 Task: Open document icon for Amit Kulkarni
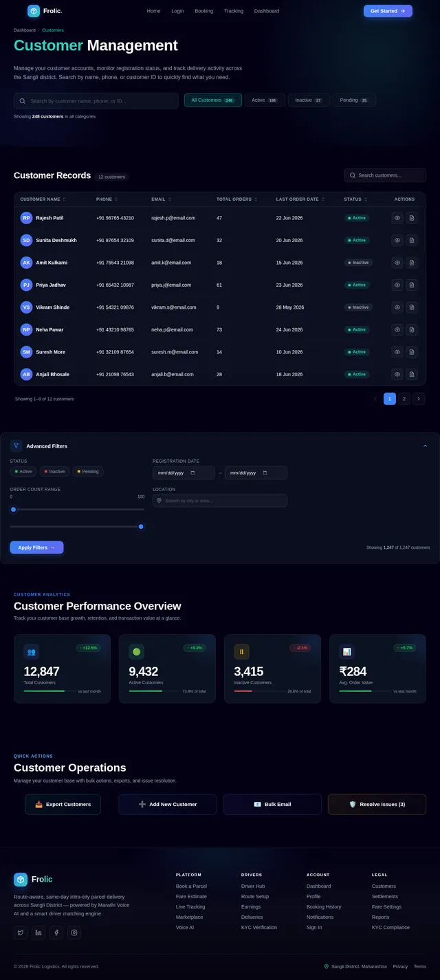pos(411,263)
